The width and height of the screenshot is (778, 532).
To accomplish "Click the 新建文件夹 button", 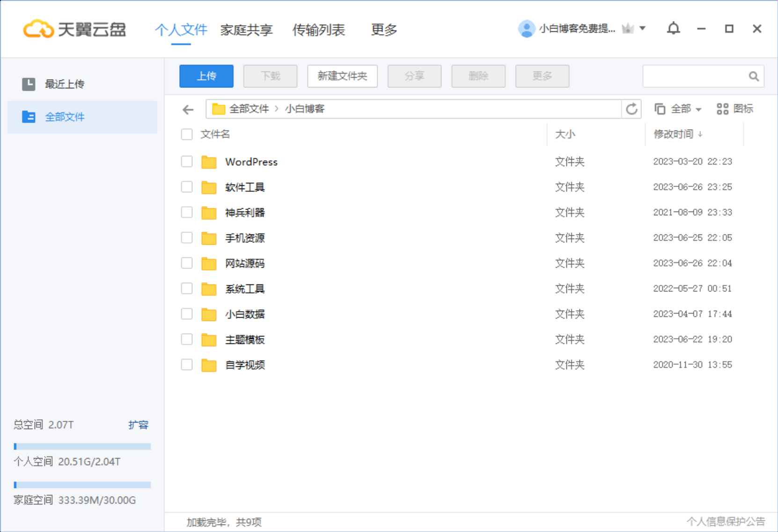I will click(x=342, y=76).
